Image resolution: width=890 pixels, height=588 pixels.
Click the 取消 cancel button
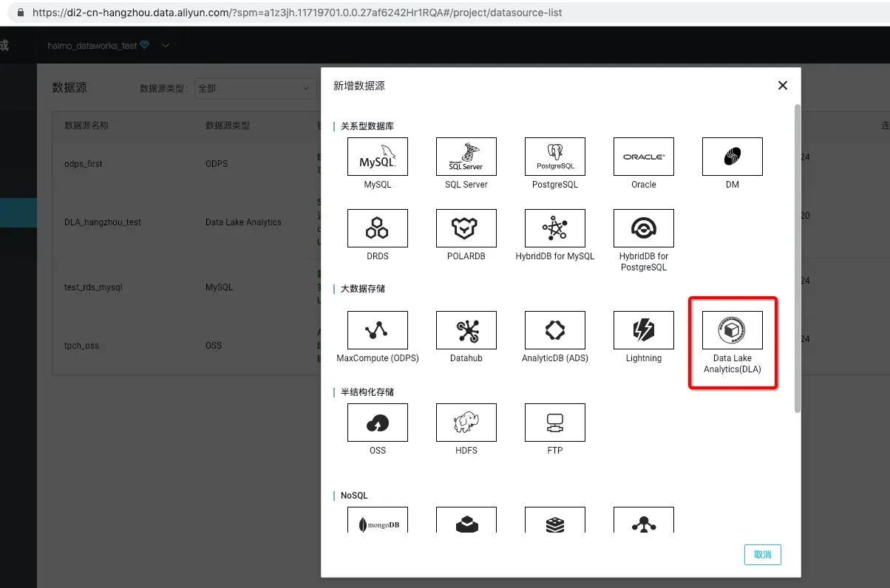click(763, 555)
